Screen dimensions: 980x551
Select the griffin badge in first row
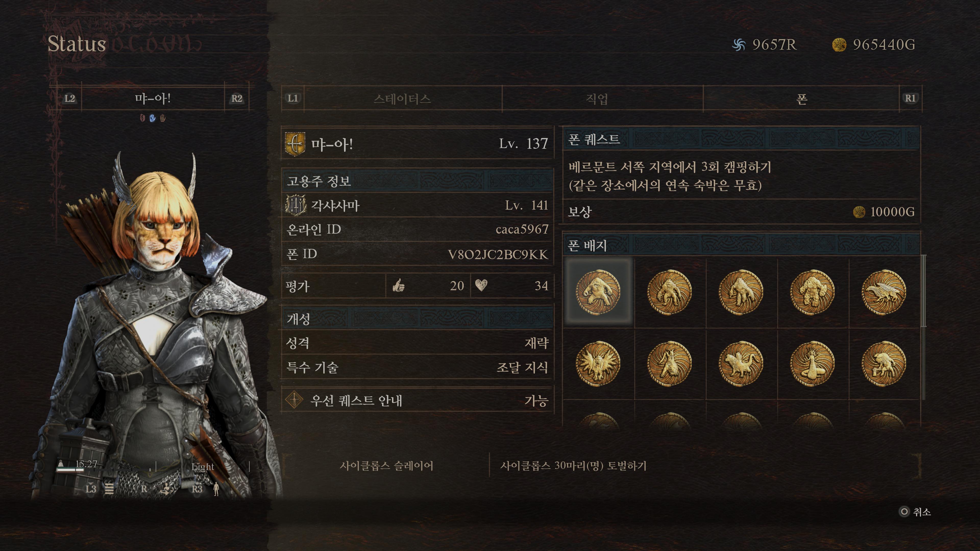tap(883, 292)
